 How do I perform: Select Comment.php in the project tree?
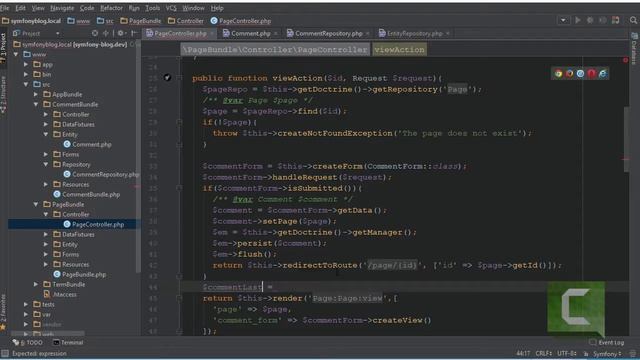[x=87, y=144]
